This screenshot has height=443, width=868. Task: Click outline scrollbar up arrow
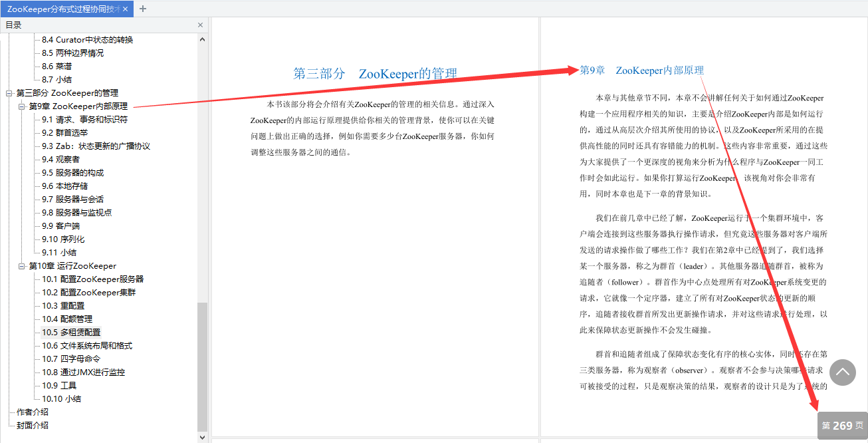(203, 39)
